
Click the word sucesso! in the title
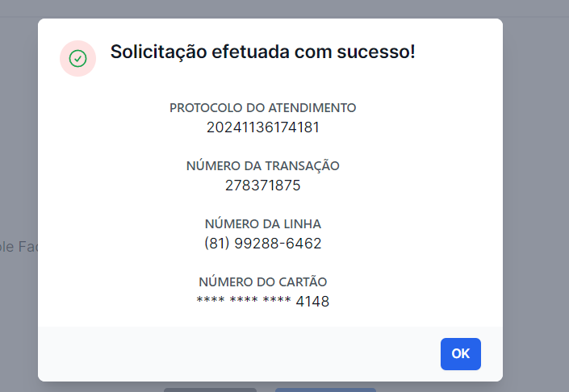(x=376, y=52)
